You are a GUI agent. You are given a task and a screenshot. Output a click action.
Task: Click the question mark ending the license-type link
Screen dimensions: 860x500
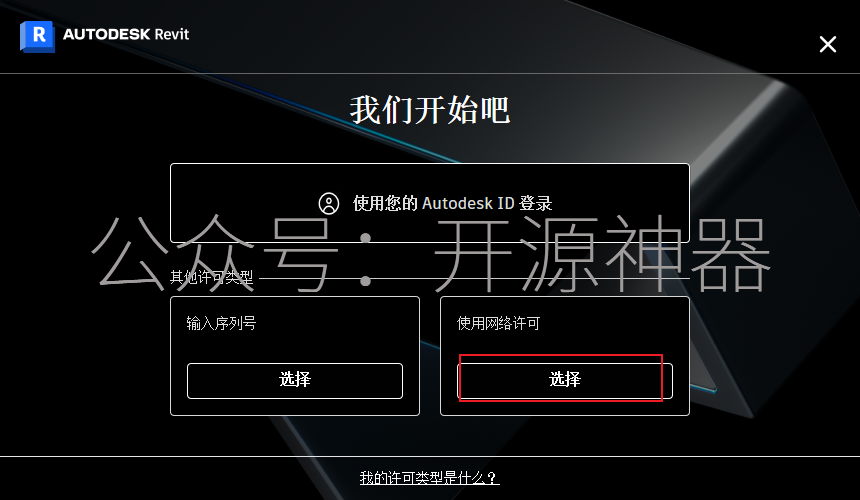[492, 478]
